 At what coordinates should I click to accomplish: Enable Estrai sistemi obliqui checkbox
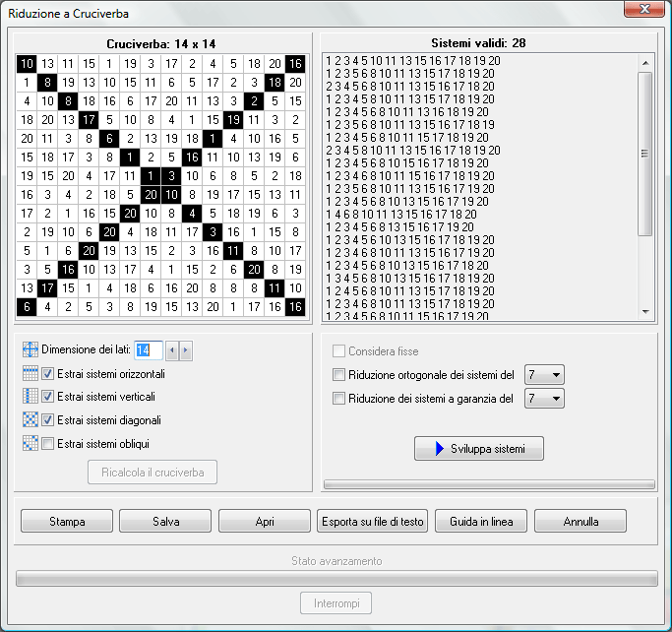(47, 444)
